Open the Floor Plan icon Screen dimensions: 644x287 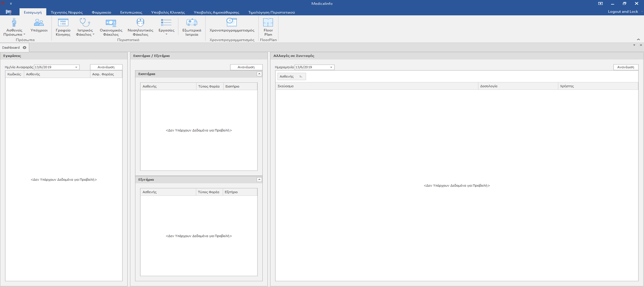[x=268, y=23]
